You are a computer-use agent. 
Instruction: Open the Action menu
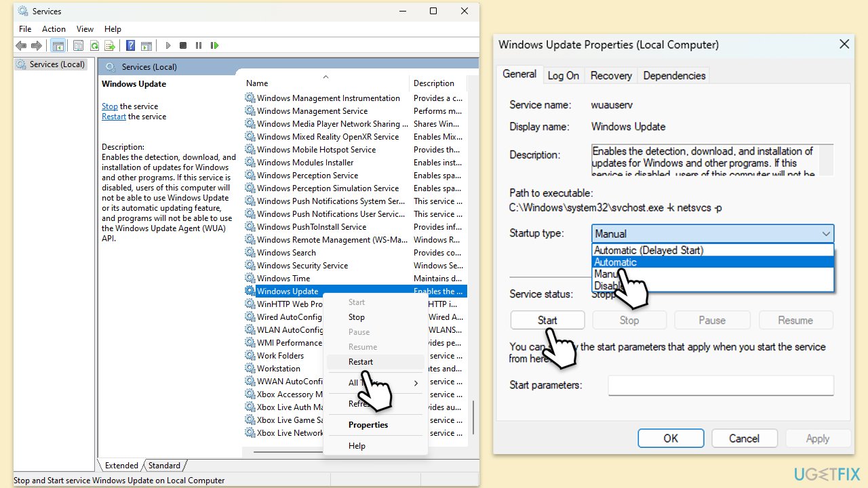click(x=54, y=29)
